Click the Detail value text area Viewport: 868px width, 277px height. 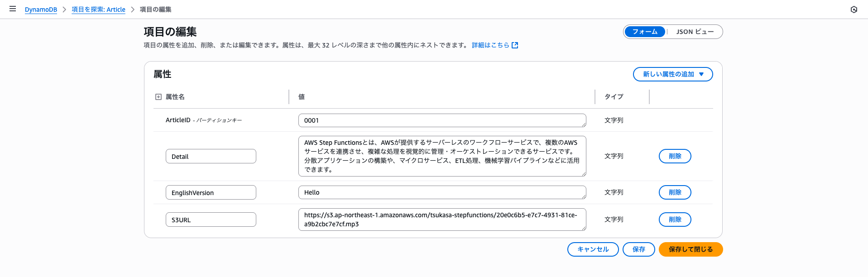(442, 156)
